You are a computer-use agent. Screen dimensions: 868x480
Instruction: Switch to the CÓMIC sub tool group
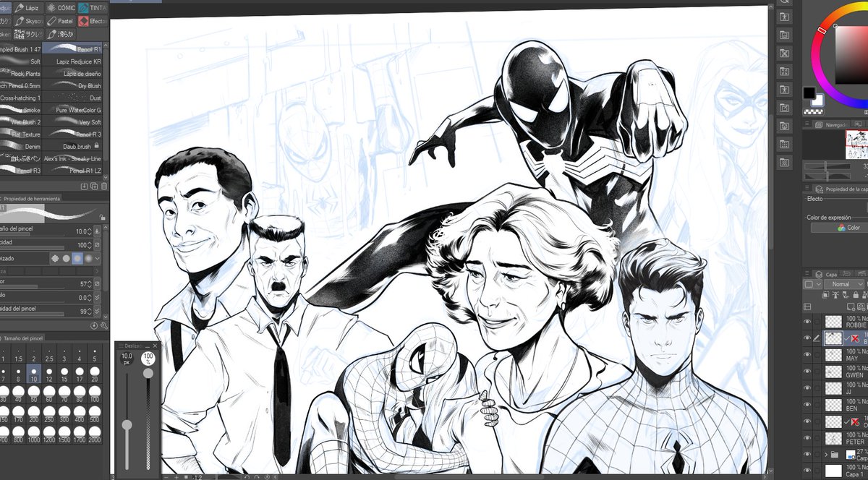(60, 8)
